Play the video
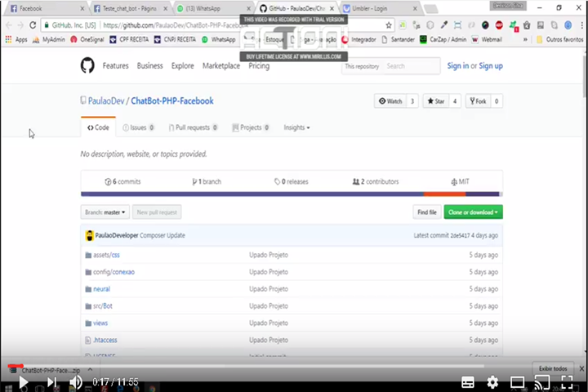 tap(23, 382)
